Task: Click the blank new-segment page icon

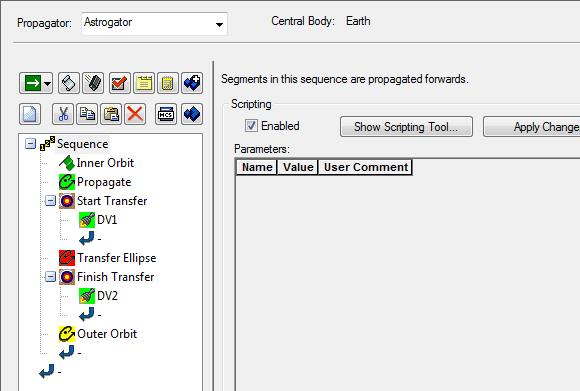Action: tap(30, 114)
